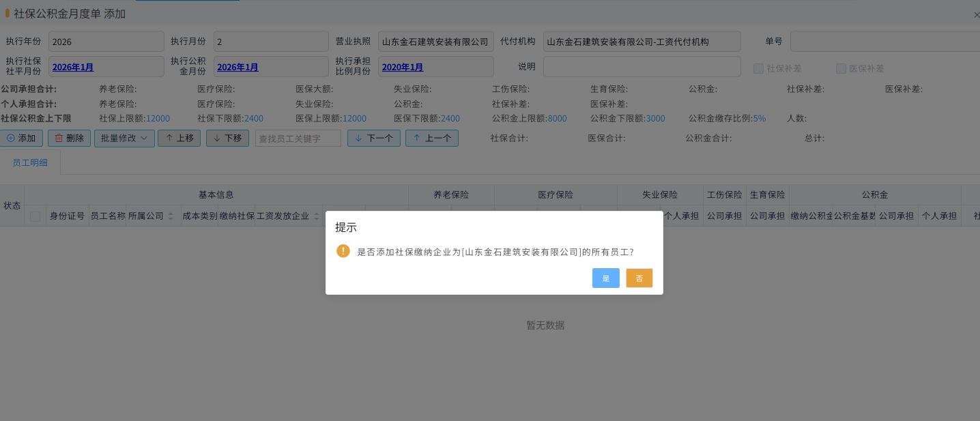
Task: Close the 社保公积金月度单 添加 window
Action: pos(976,14)
